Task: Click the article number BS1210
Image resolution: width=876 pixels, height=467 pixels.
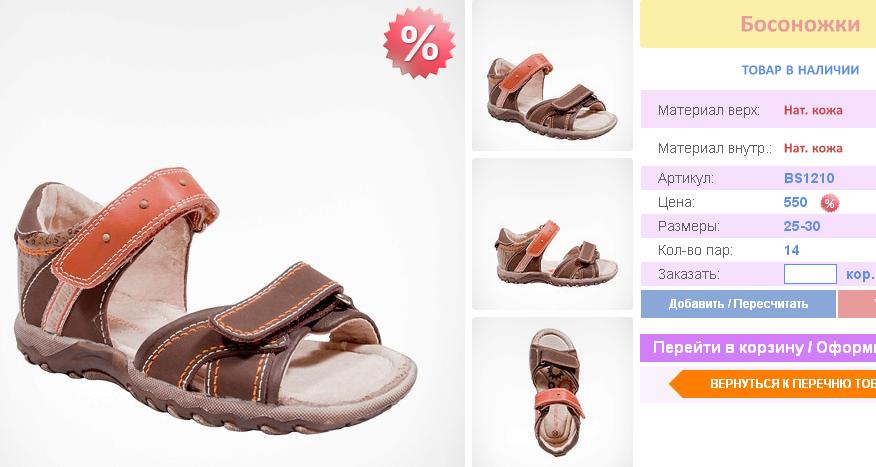Action: point(809,178)
